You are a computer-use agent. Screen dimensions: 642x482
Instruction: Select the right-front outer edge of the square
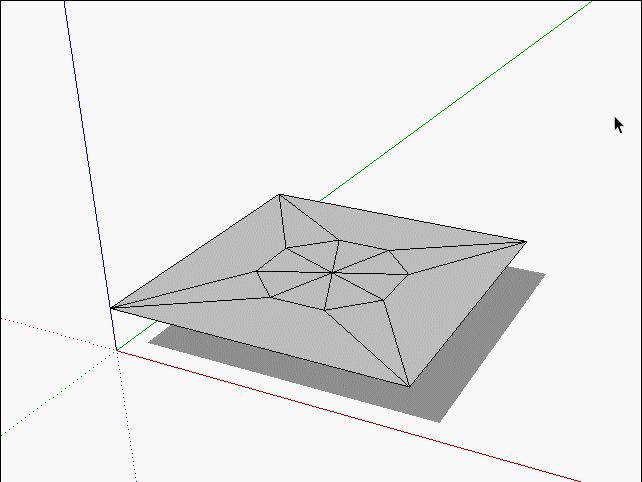point(467,313)
